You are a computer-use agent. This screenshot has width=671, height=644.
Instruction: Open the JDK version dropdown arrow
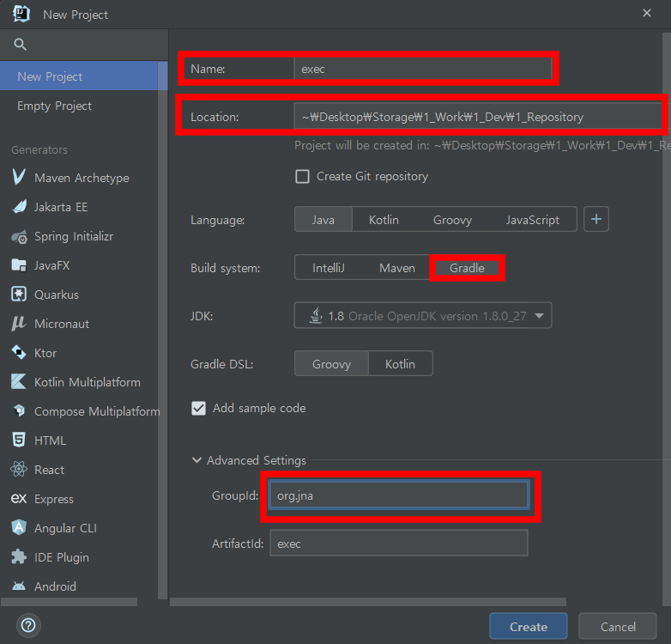[x=539, y=316]
